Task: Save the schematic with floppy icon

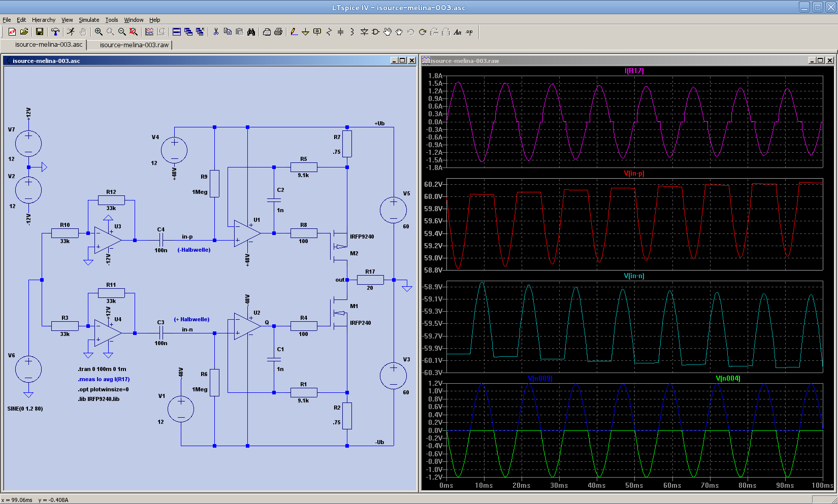Action: coord(39,32)
